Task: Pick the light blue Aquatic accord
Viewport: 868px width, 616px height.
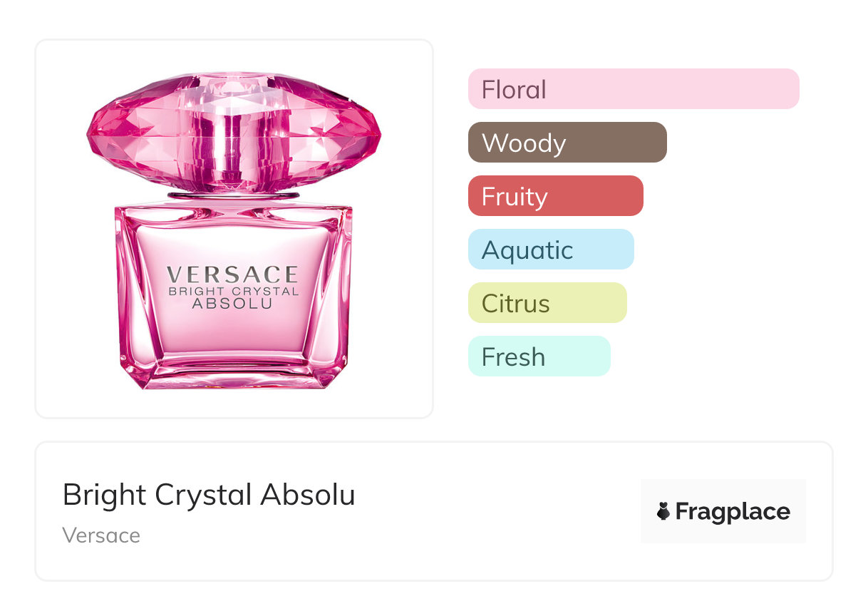Action: pyautogui.click(x=551, y=250)
